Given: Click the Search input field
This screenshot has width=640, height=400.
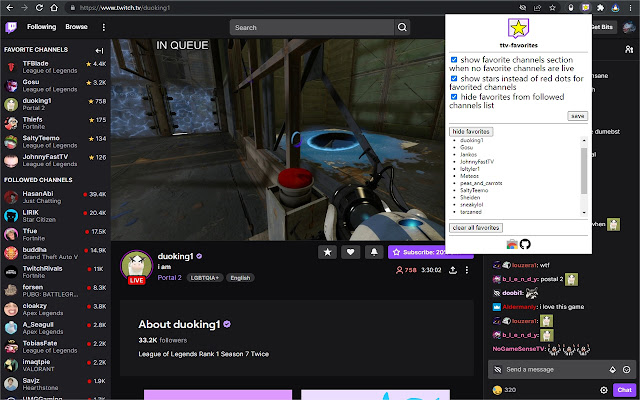Looking at the screenshot, I should 312,27.
